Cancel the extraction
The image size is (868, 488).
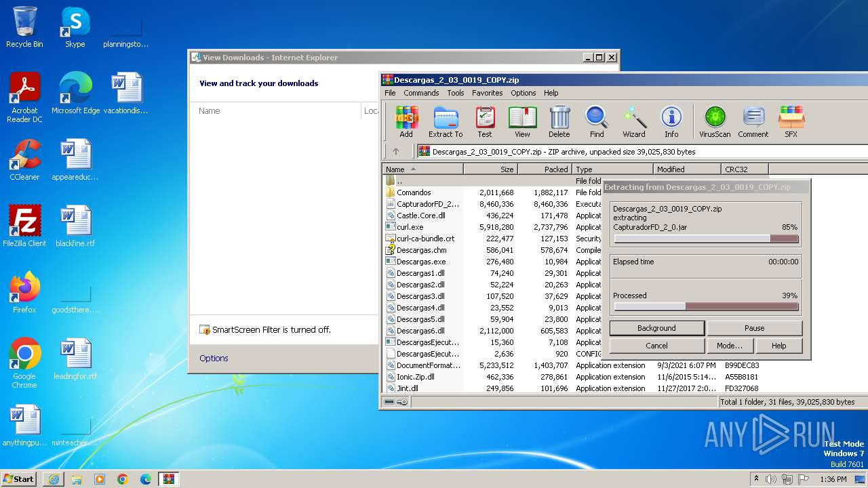(x=656, y=346)
